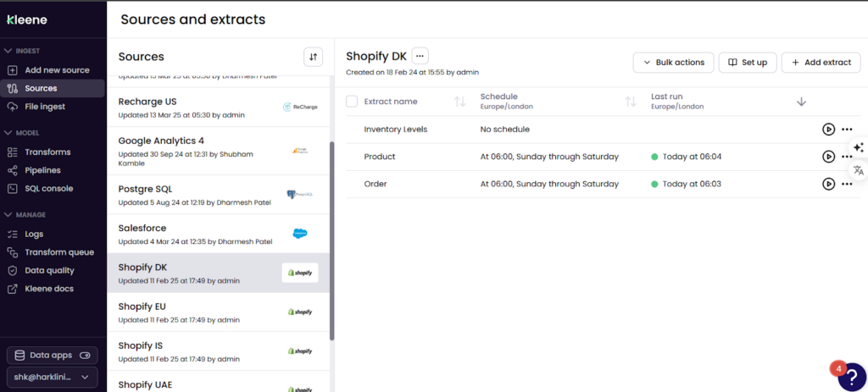The width and height of the screenshot is (868, 392).
Task: Toggle the Data apps switch
Action: pyautogui.click(x=86, y=356)
